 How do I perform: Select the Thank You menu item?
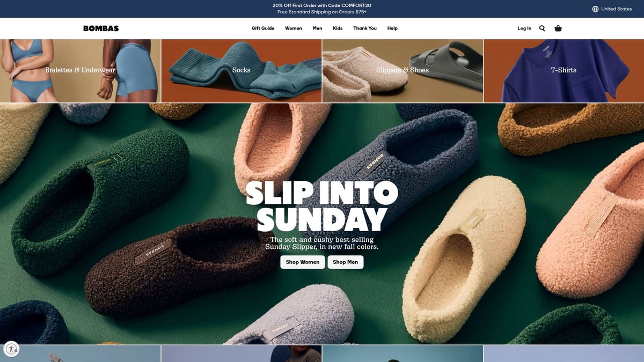365,28
